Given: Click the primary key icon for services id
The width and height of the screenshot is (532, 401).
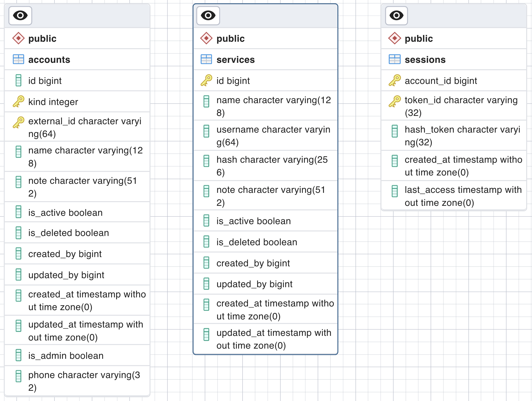Looking at the screenshot, I should pos(206,80).
